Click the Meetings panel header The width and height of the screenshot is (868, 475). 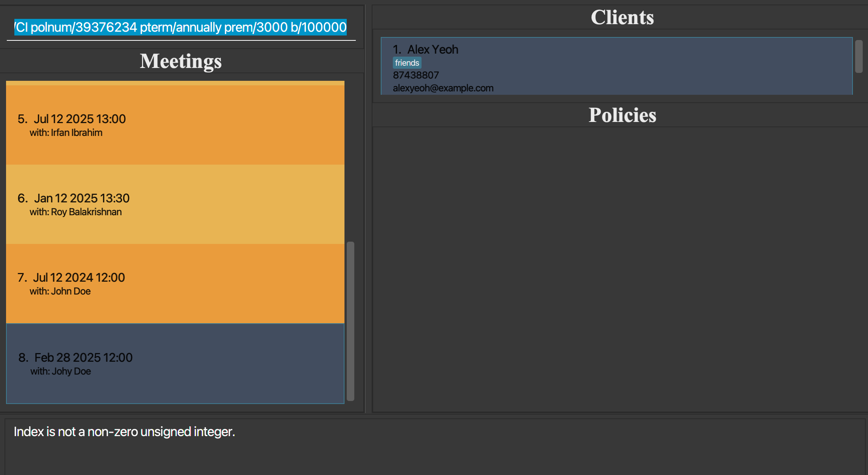point(181,61)
